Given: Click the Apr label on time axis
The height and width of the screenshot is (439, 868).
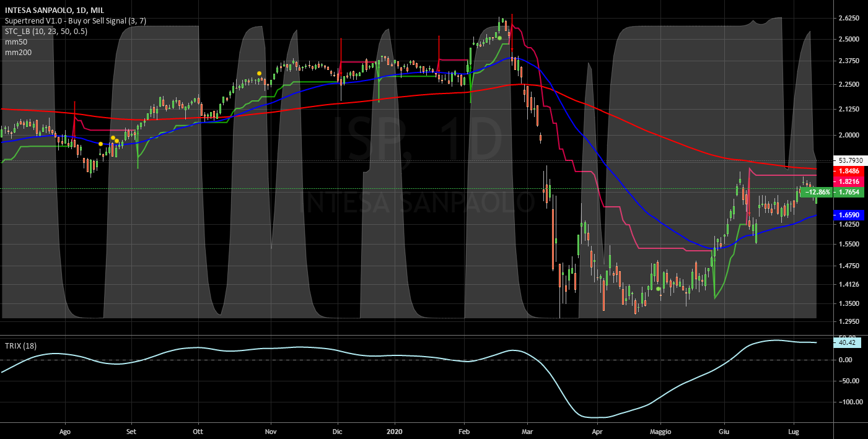Looking at the screenshot, I should pyautogui.click(x=597, y=431).
